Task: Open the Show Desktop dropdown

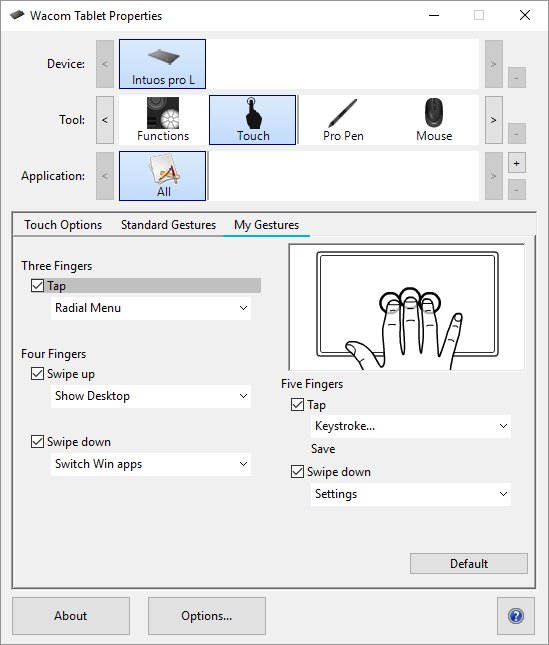Action: (x=151, y=396)
